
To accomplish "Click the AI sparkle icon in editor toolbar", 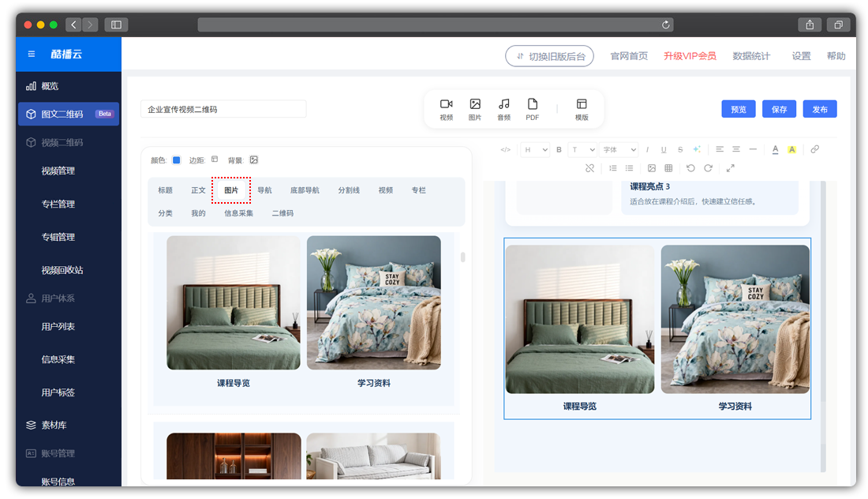I will coord(697,149).
